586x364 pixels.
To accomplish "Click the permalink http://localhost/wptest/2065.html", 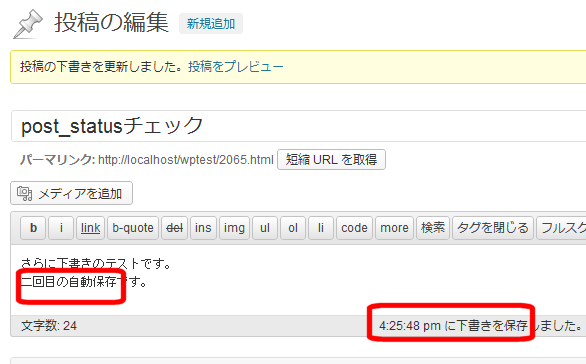I will tap(186, 160).
